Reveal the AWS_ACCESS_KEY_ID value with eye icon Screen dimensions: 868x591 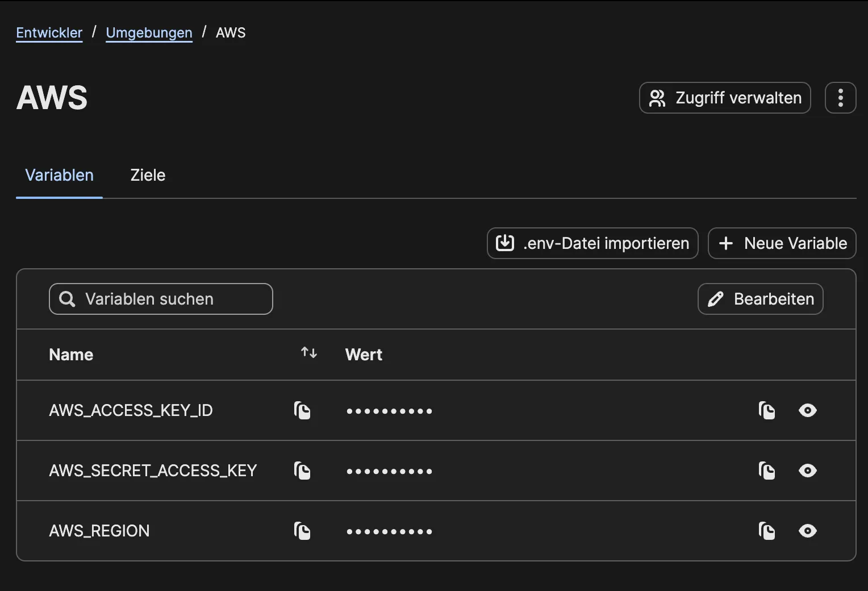point(808,410)
